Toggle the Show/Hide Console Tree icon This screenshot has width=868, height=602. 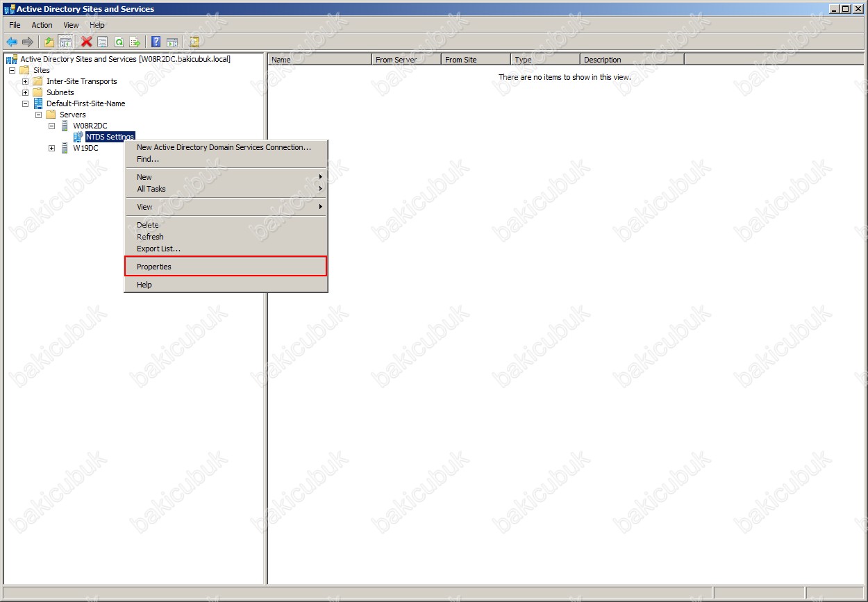pos(65,42)
